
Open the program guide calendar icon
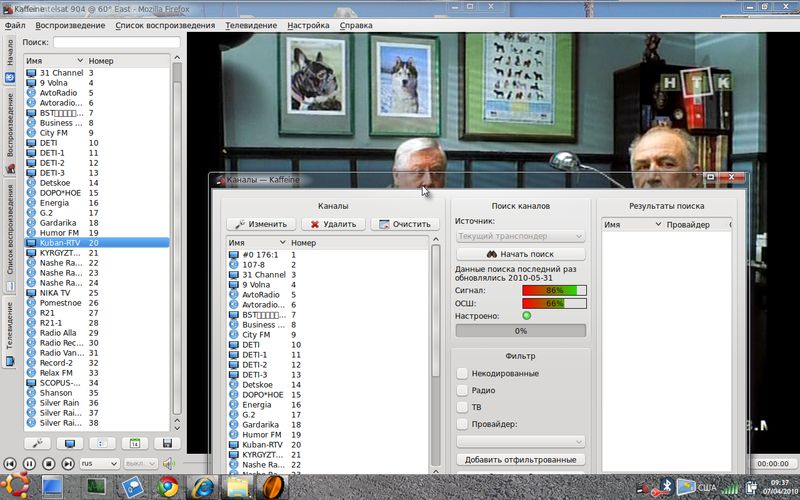(135, 443)
